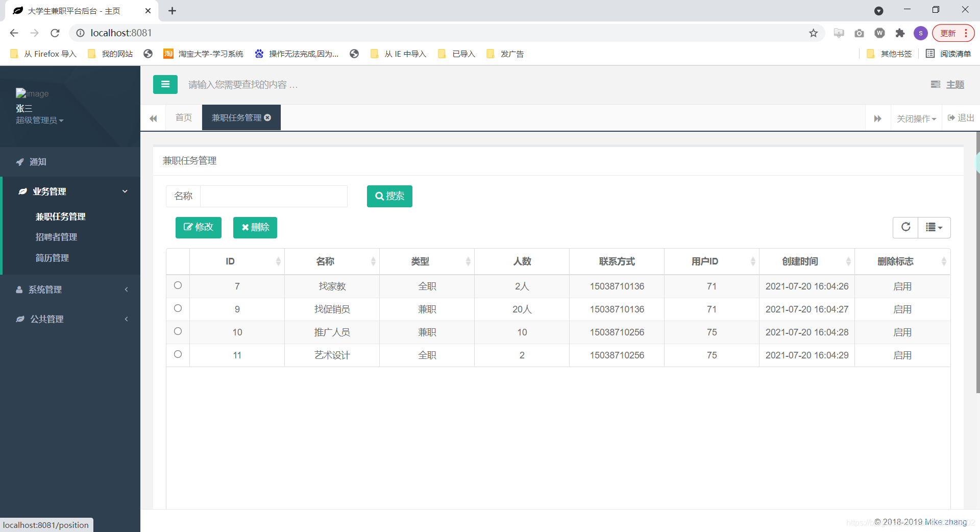The width and height of the screenshot is (980, 532).
Task: Open 简历管理 in the sidebar
Action: 52,258
